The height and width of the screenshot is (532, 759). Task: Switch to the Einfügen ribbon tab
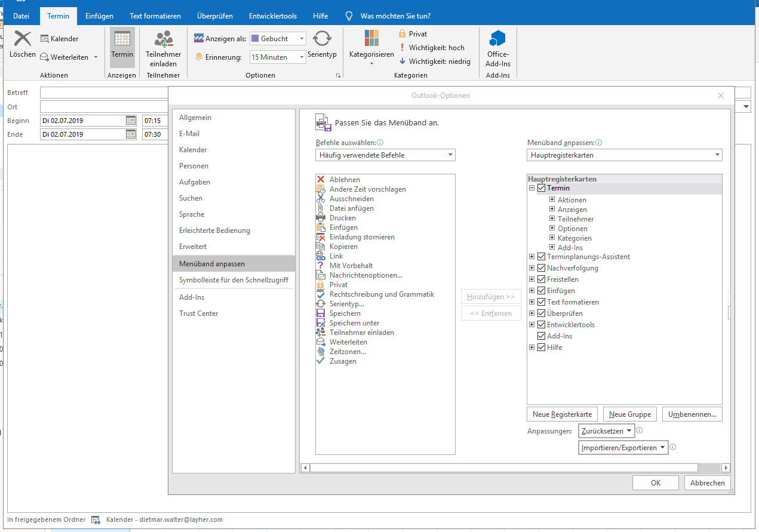click(99, 16)
